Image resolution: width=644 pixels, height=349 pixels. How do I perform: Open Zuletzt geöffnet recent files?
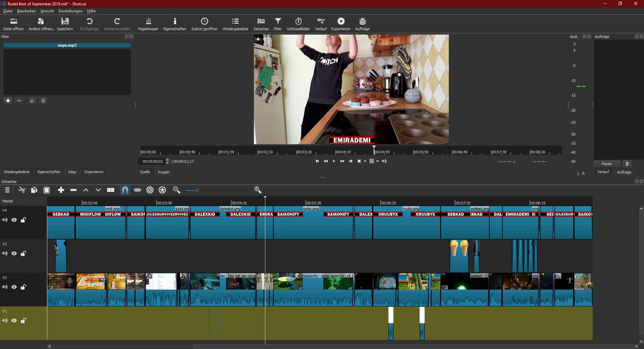pos(204,24)
